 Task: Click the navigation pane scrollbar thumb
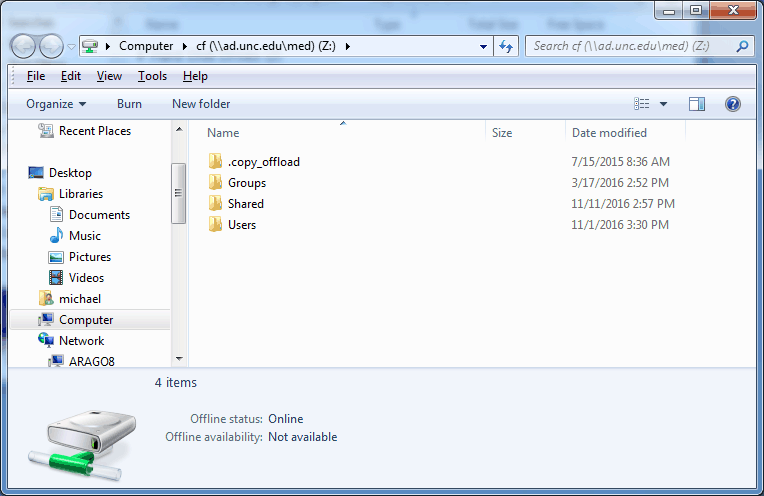(x=179, y=193)
